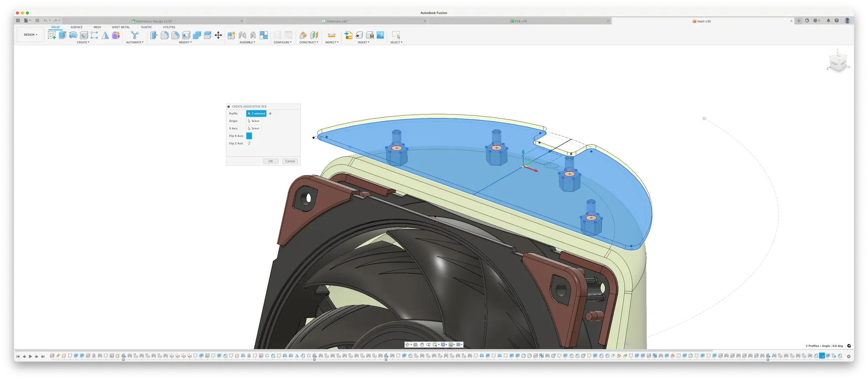Click the Automate branching icon
868x380 pixels.
pyautogui.click(x=135, y=35)
